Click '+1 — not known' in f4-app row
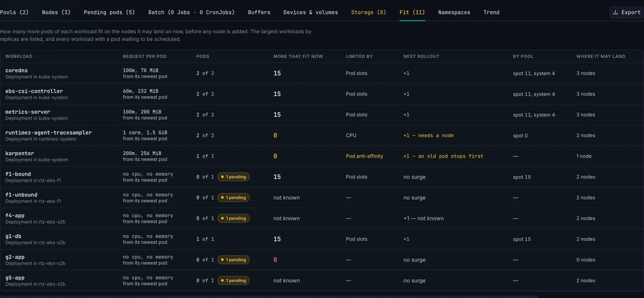The image size is (644, 298). pos(423,218)
